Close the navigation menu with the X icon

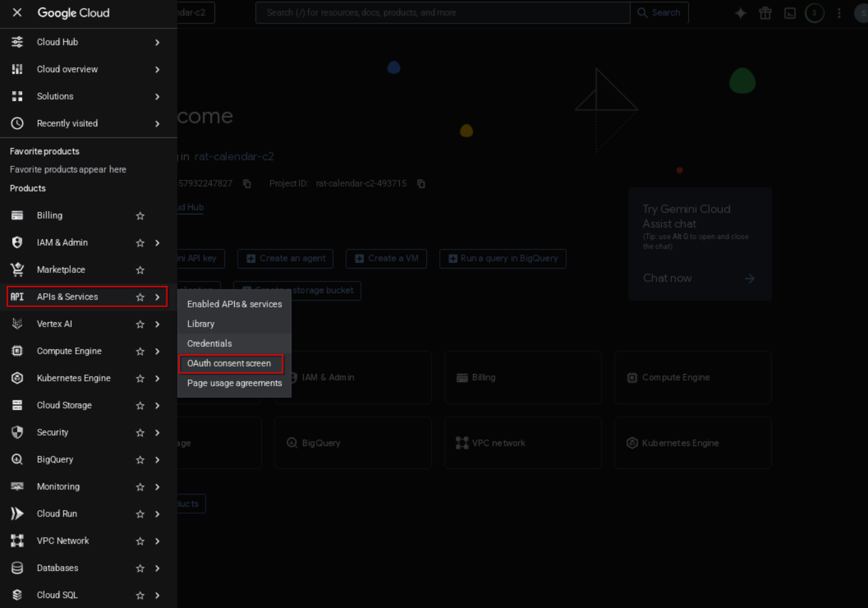(x=17, y=12)
